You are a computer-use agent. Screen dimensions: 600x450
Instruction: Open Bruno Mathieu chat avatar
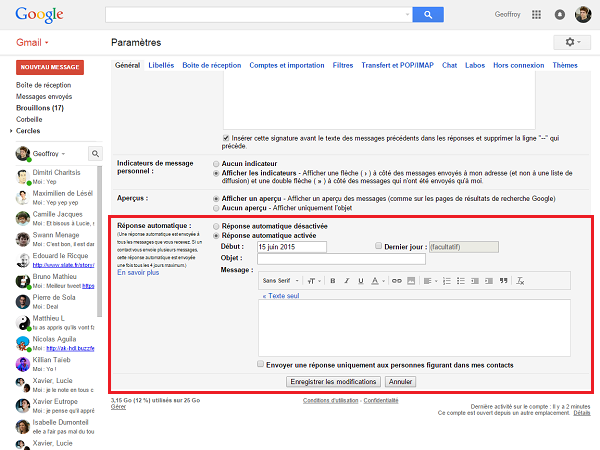click(23, 281)
